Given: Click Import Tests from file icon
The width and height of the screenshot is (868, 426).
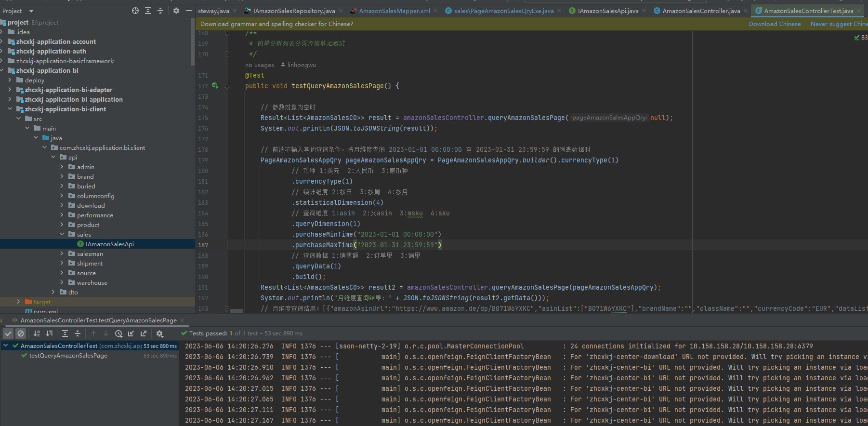Looking at the screenshot, I should pos(131,333).
